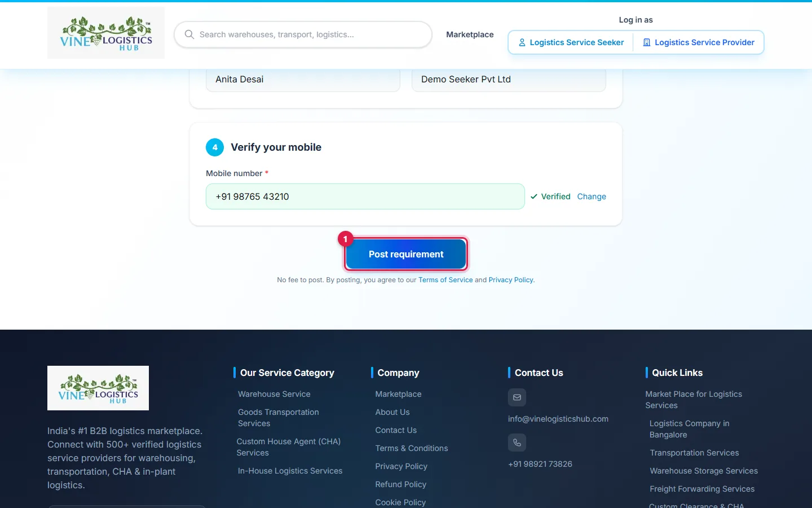Open Marketplace link in Company footer

(399, 394)
